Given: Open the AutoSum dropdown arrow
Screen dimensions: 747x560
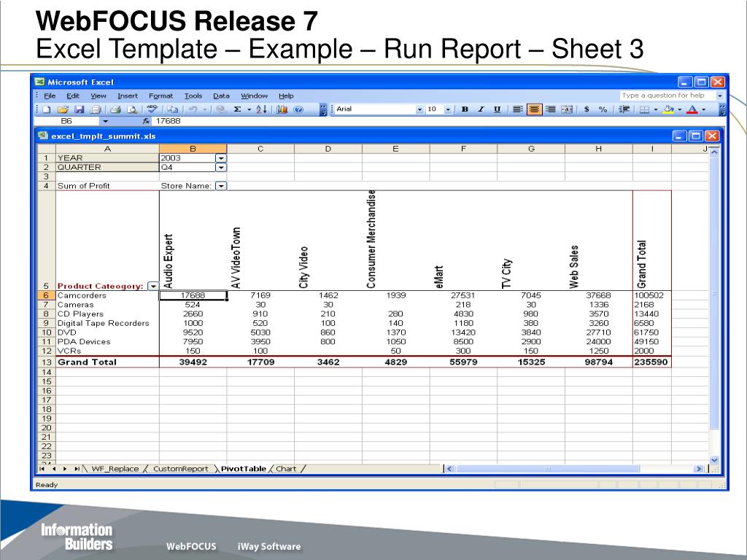Looking at the screenshot, I should pos(249,109).
